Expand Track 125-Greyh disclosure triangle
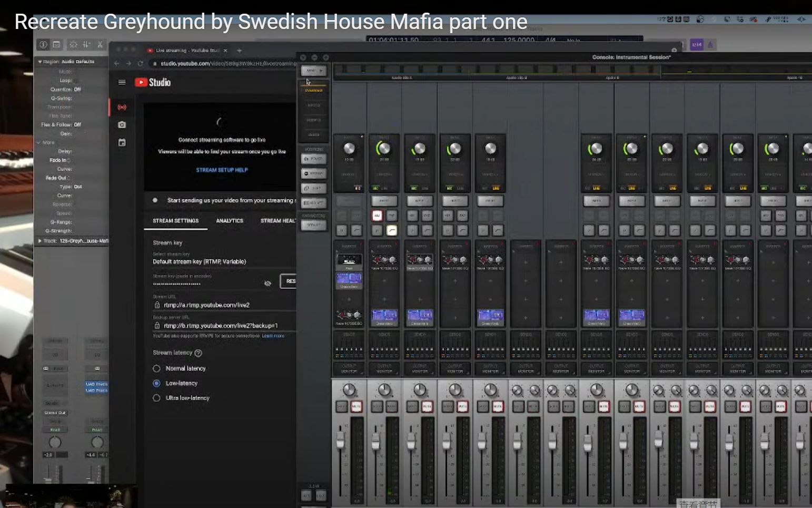 pyautogui.click(x=39, y=241)
